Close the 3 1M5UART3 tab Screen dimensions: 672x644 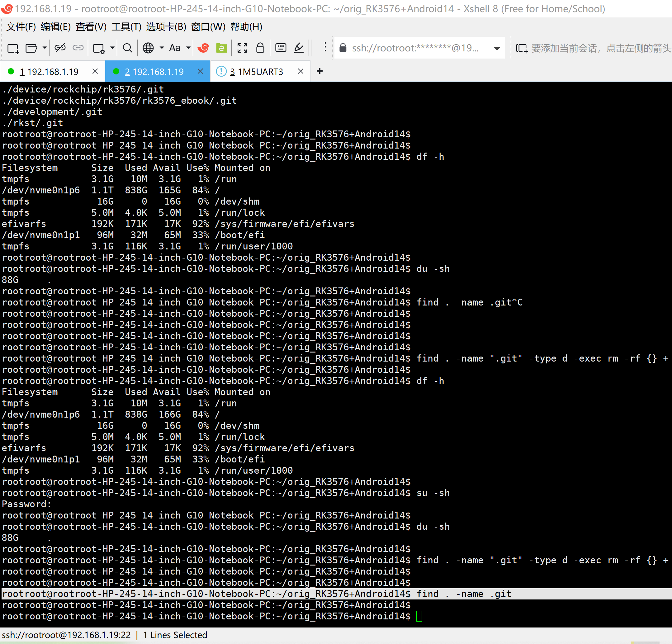pos(301,71)
